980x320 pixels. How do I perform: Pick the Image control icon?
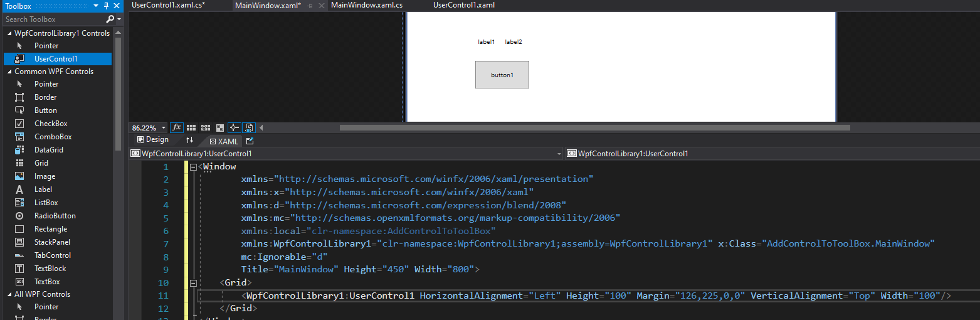point(19,176)
